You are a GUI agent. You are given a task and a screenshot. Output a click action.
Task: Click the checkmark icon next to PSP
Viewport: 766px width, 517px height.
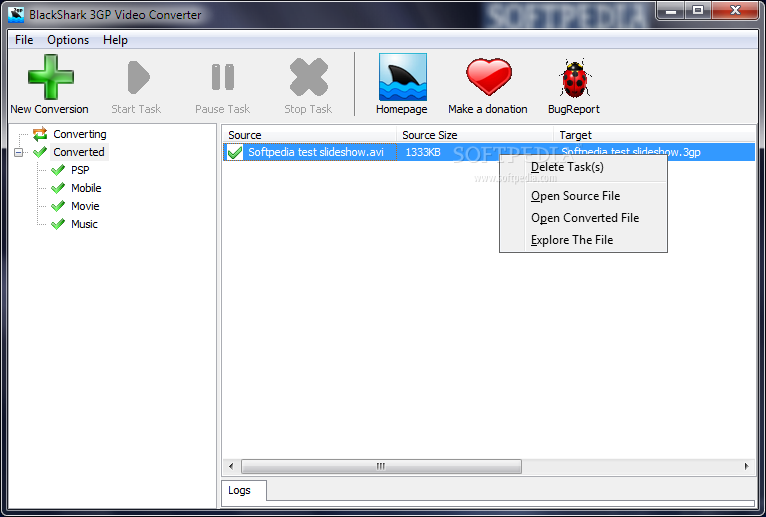(x=58, y=170)
